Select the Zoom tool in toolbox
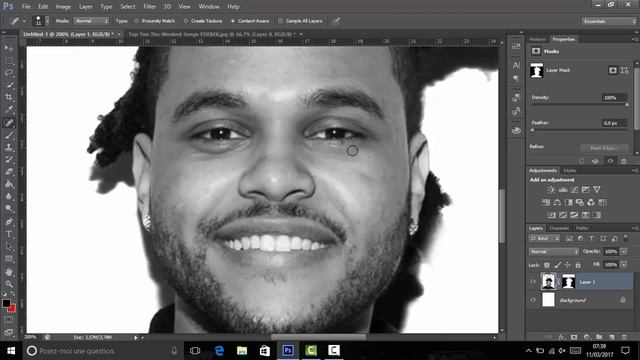The image size is (640, 360). pyautogui.click(x=9, y=284)
